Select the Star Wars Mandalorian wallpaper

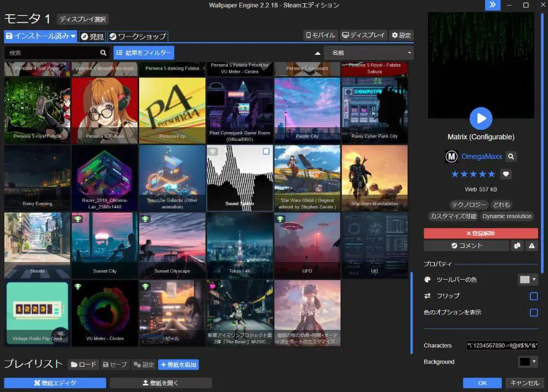pos(375,178)
